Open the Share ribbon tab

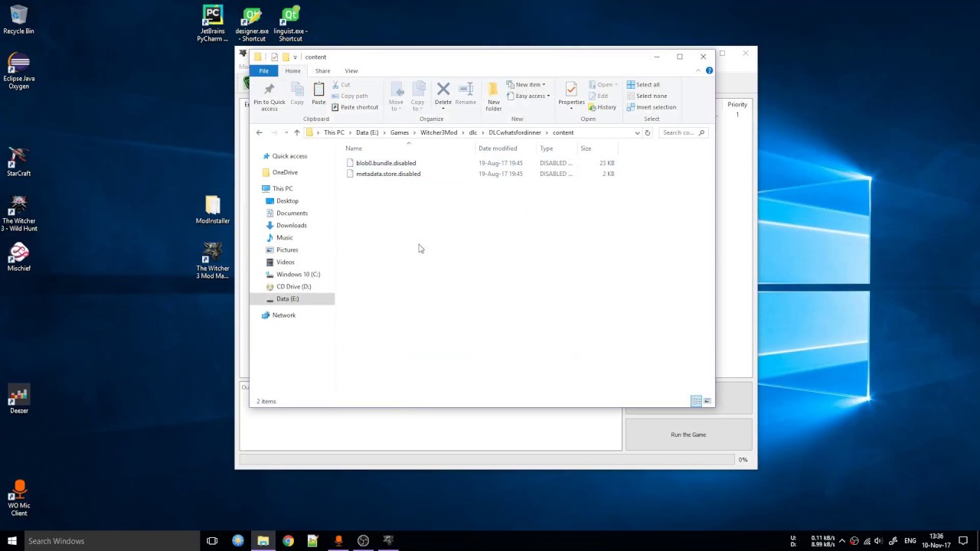coord(322,70)
